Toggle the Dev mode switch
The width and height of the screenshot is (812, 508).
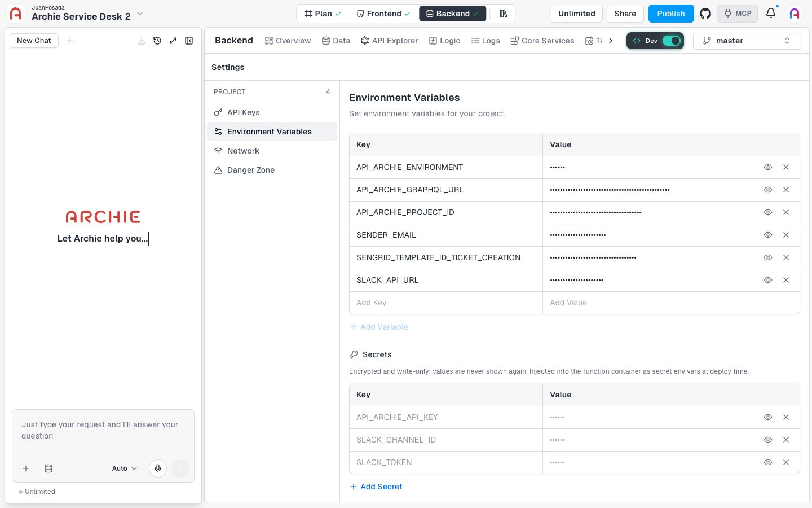click(671, 41)
